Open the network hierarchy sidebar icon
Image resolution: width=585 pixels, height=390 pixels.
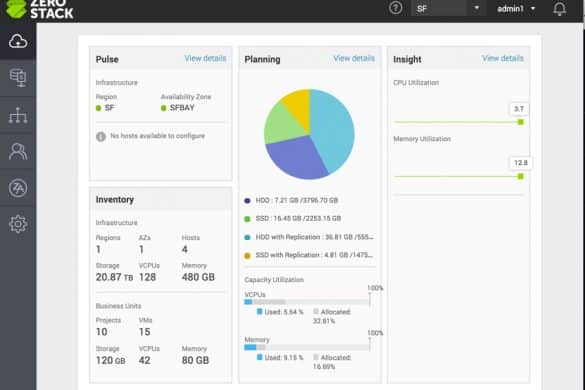(x=18, y=115)
